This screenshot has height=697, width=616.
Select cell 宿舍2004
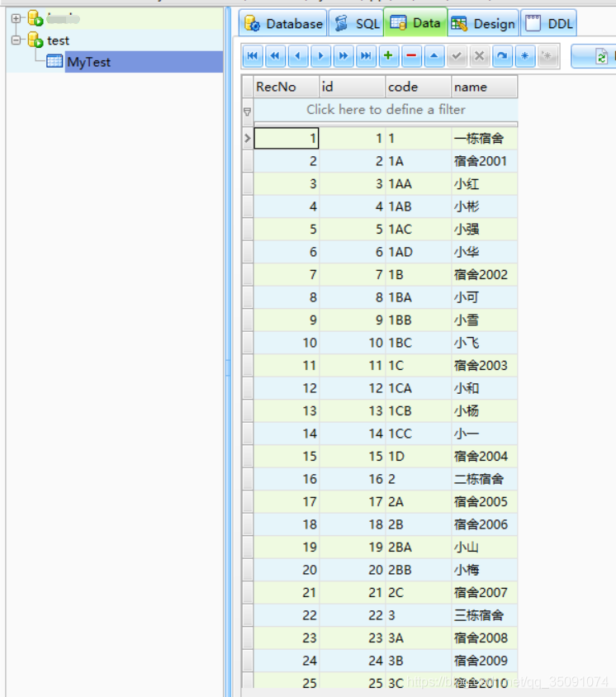pyautogui.click(x=485, y=456)
